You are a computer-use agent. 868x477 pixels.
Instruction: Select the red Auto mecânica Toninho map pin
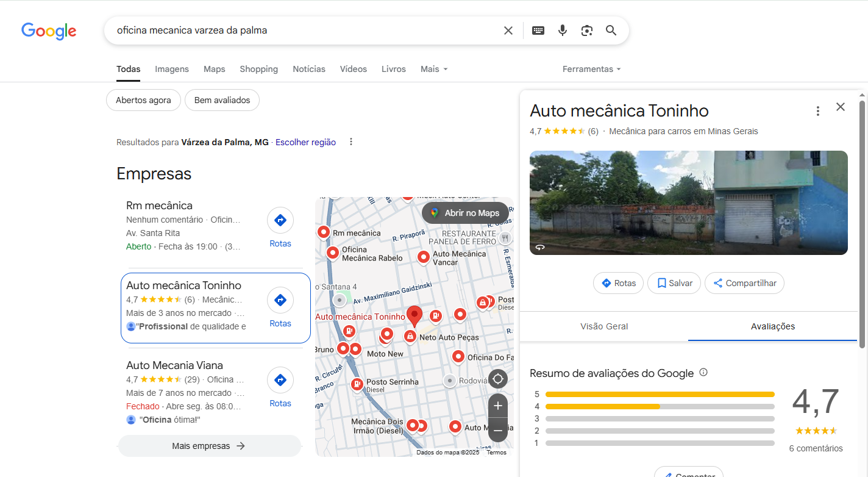414,317
